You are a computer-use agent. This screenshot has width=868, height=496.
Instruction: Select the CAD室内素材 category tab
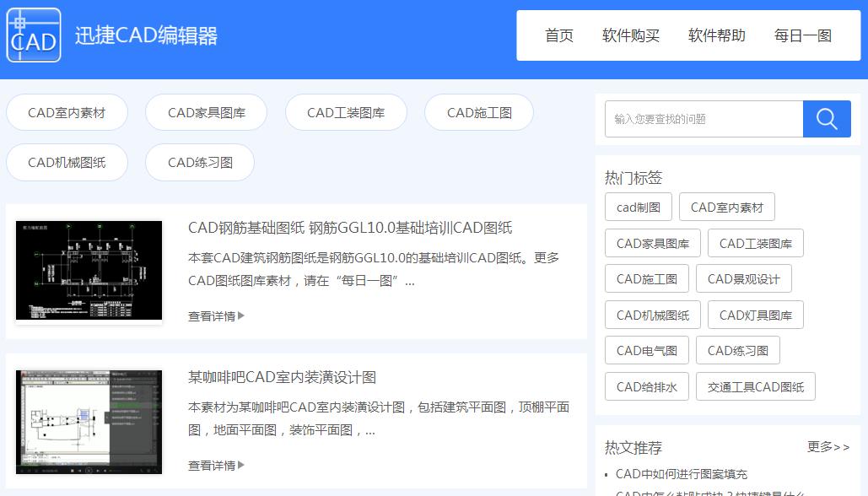coord(67,112)
